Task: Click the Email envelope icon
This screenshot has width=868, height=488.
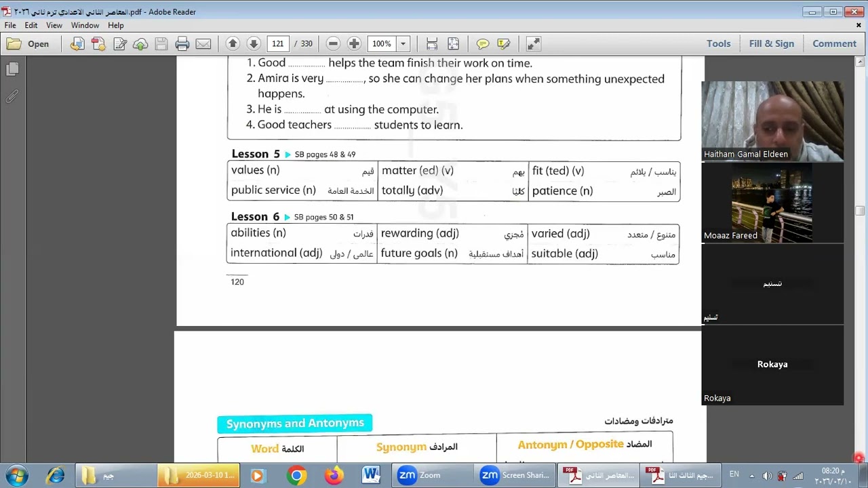Action: (x=203, y=44)
